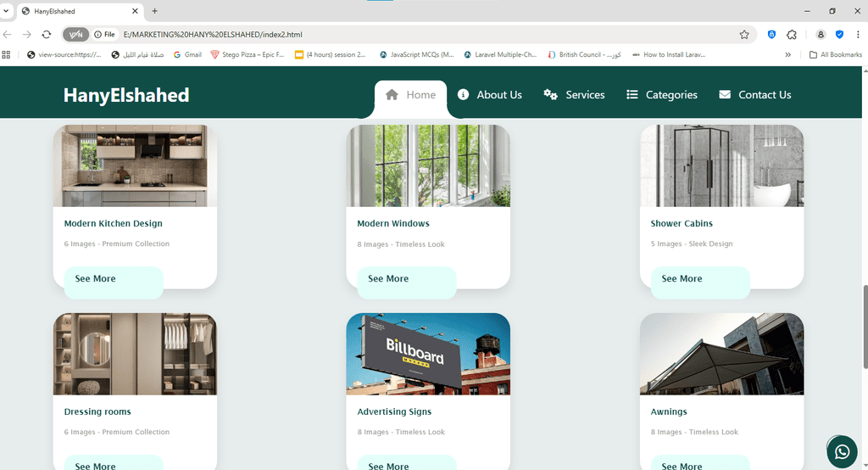Bookmark this page with the star icon
This screenshot has width=868, height=470.
coord(744,35)
